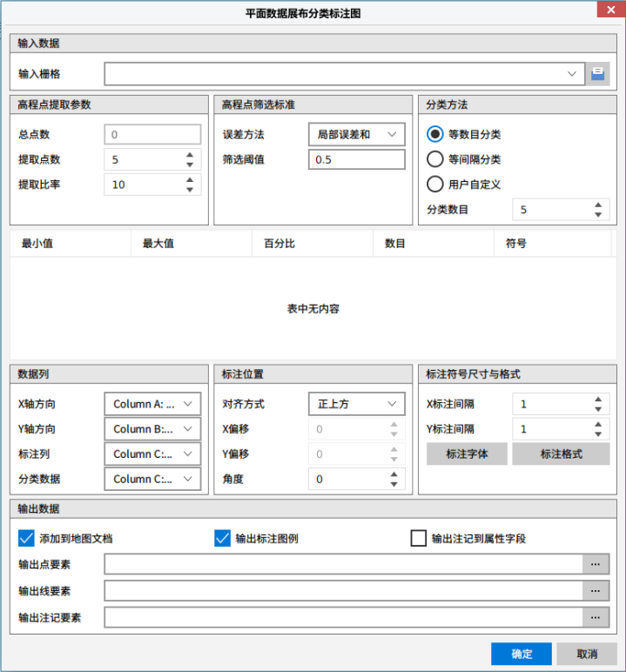Click the 最小值 column header

pos(37,244)
